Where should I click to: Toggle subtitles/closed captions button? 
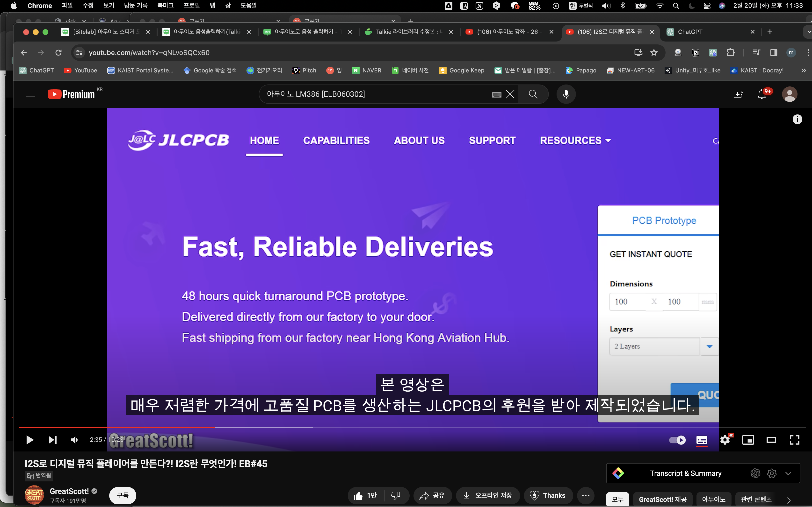pyautogui.click(x=702, y=440)
